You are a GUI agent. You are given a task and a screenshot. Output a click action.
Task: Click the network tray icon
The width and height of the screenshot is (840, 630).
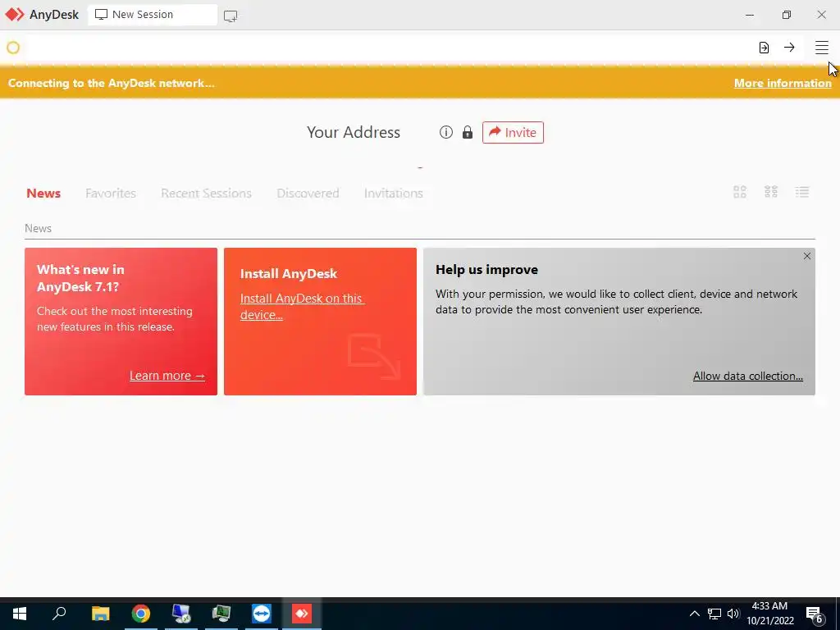point(714,614)
